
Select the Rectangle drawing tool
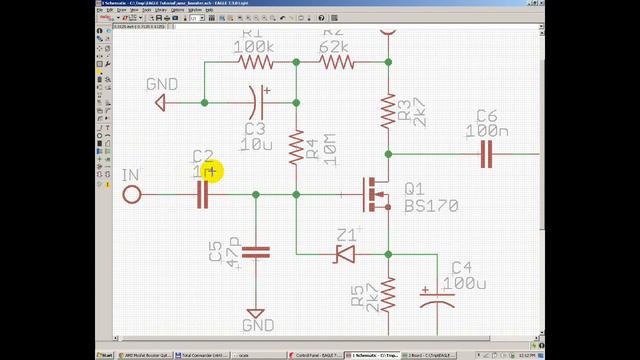point(100,143)
